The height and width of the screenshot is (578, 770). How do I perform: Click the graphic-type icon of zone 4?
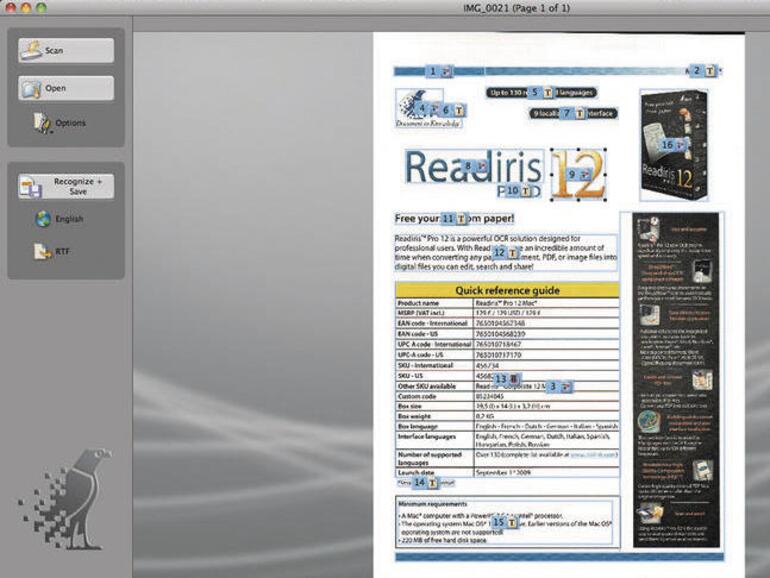pos(434,109)
